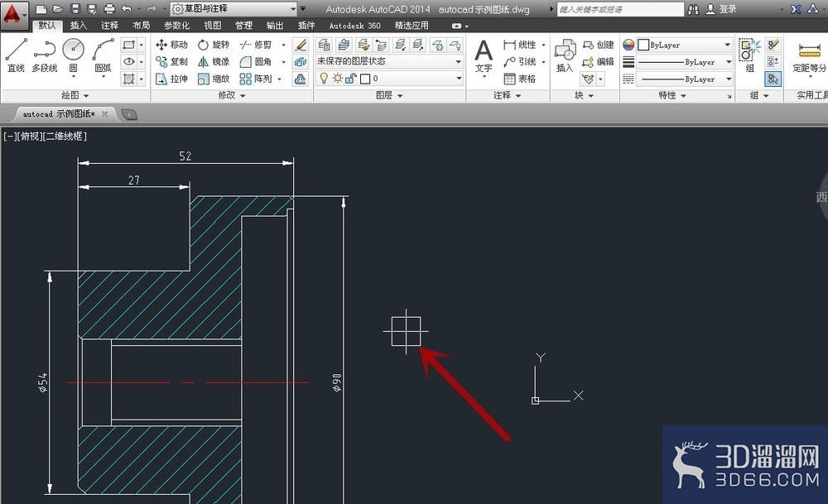
Task: Click the object color wheel icon
Action: 628,45
